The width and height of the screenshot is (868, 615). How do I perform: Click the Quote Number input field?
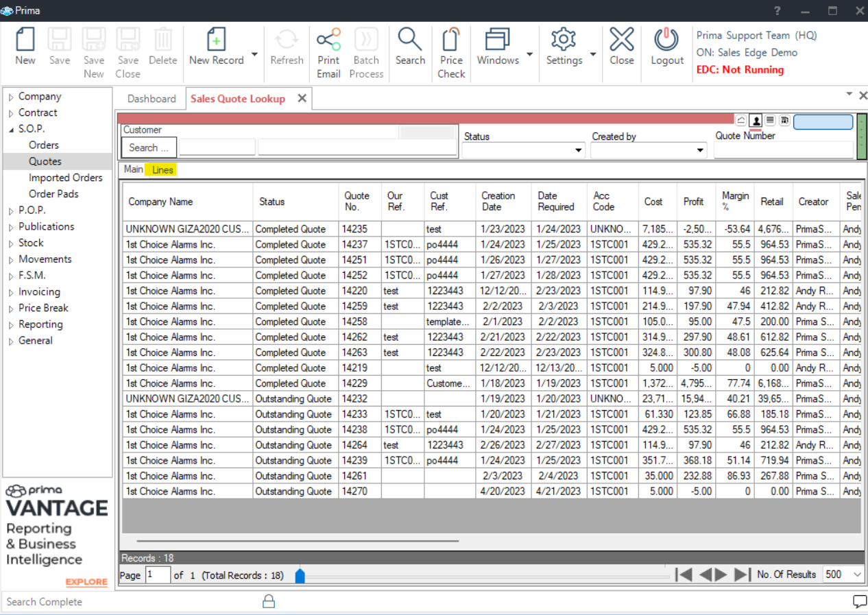(784, 150)
